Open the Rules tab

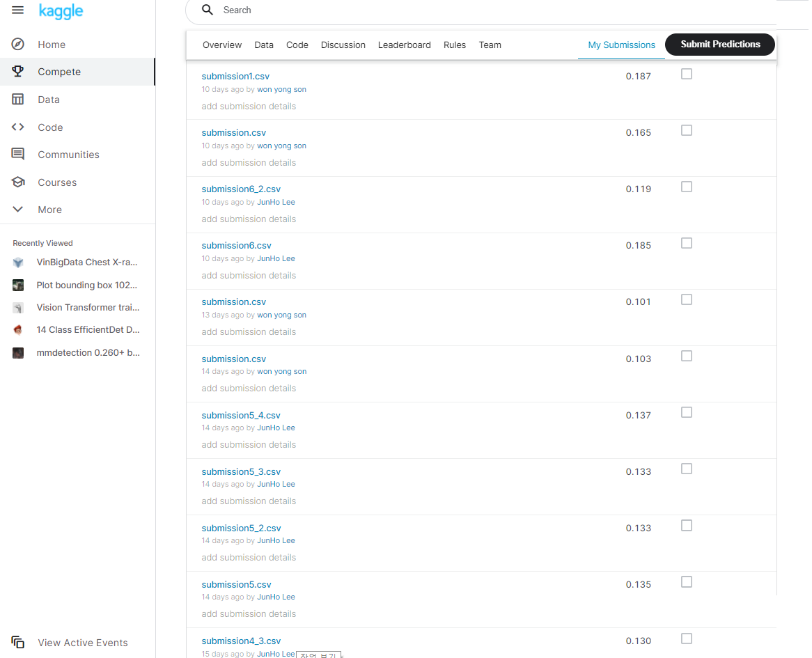click(x=455, y=45)
